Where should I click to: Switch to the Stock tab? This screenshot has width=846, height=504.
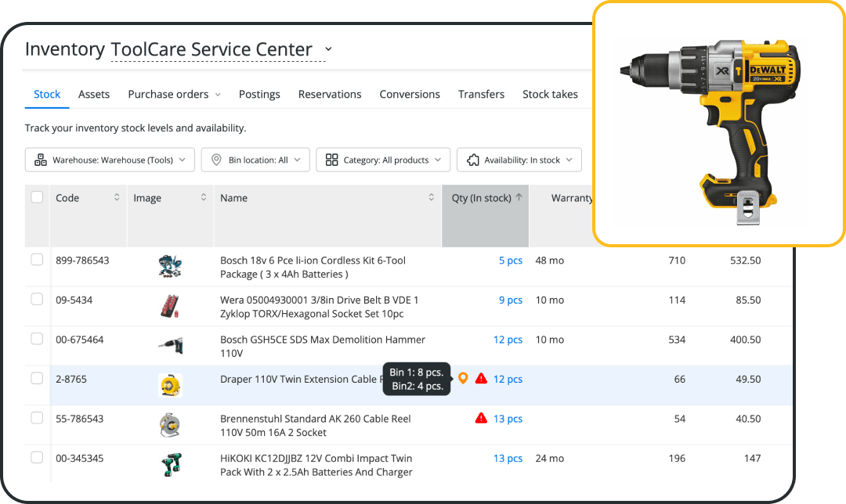(47, 95)
